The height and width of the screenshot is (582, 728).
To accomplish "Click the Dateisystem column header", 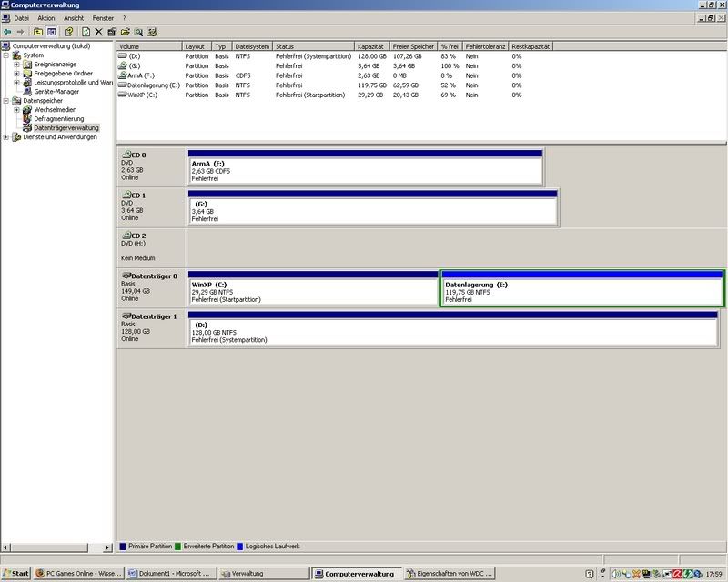I will 251,45.
